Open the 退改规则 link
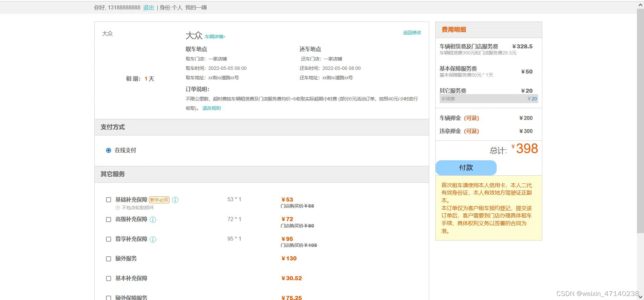This screenshot has height=300, width=644. (x=211, y=108)
